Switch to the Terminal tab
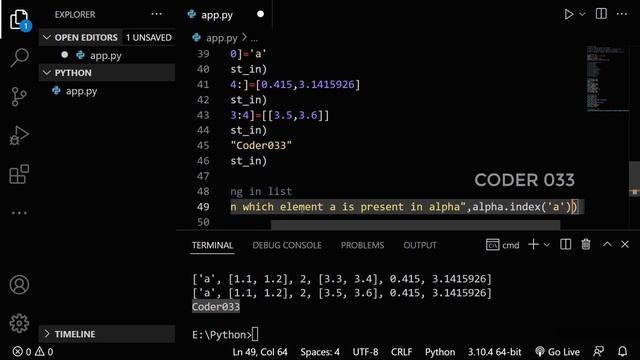The width and height of the screenshot is (640, 360). [212, 245]
